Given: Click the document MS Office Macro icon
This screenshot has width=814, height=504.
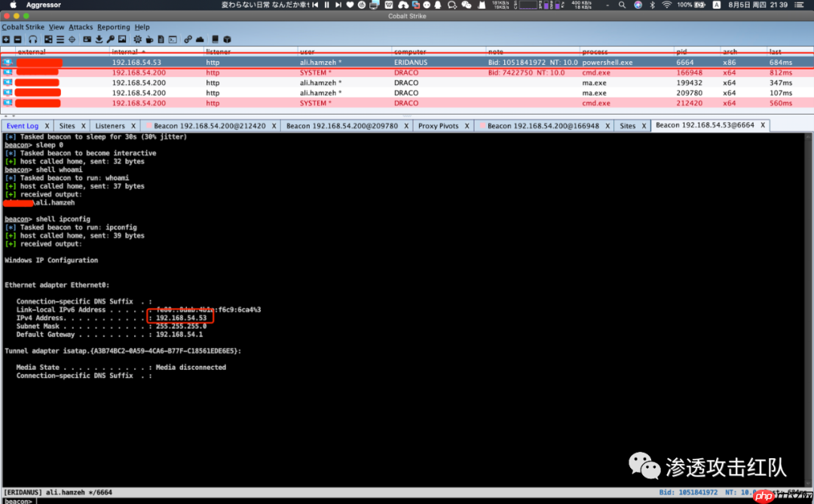Looking at the screenshot, I should 161,39.
